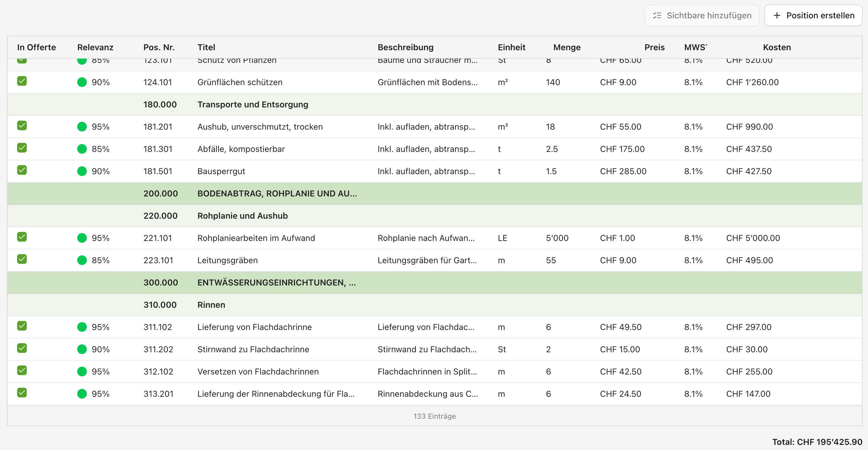Viewport: 868px width, 450px height.
Task: Click the Position erstellen button
Action: [813, 15]
